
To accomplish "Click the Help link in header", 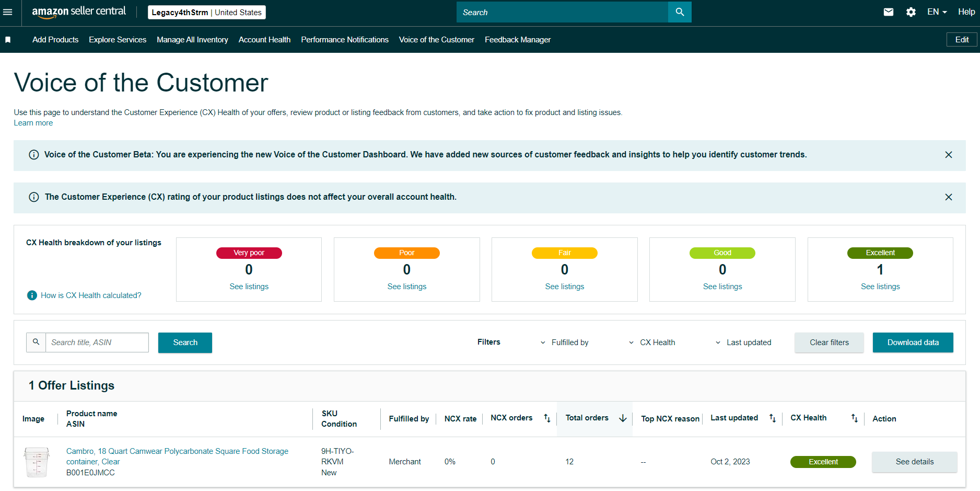I will 966,12.
